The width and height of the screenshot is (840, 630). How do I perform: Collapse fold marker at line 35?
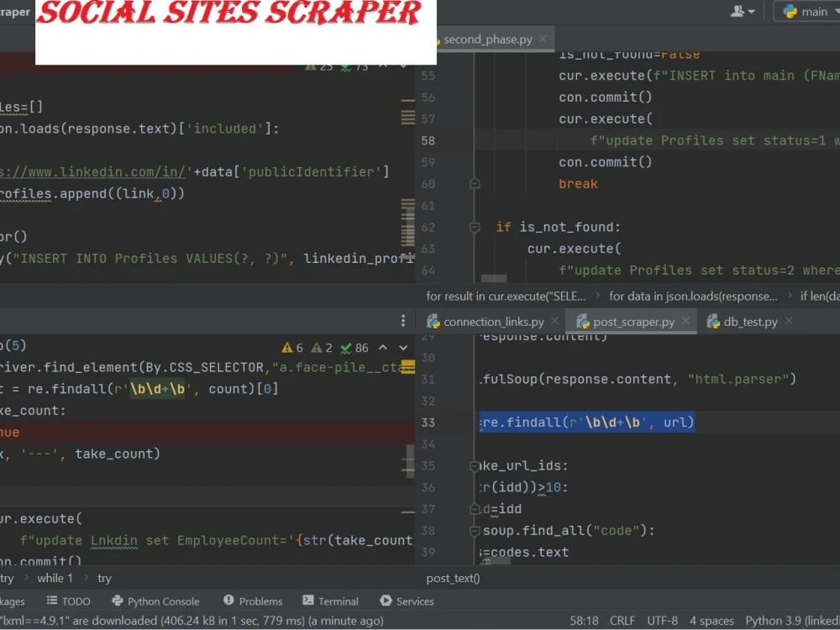(x=474, y=466)
